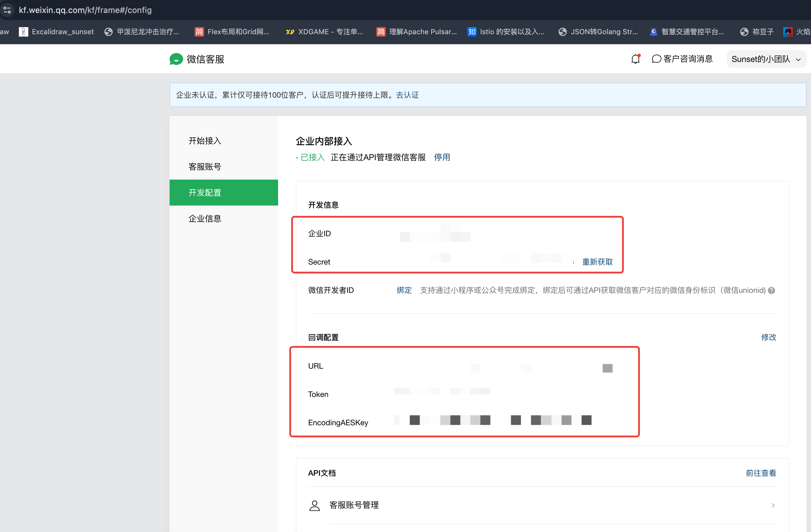Click 前往查看 for API文档
The width and height of the screenshot is (811, 532).
click(761, 473)
